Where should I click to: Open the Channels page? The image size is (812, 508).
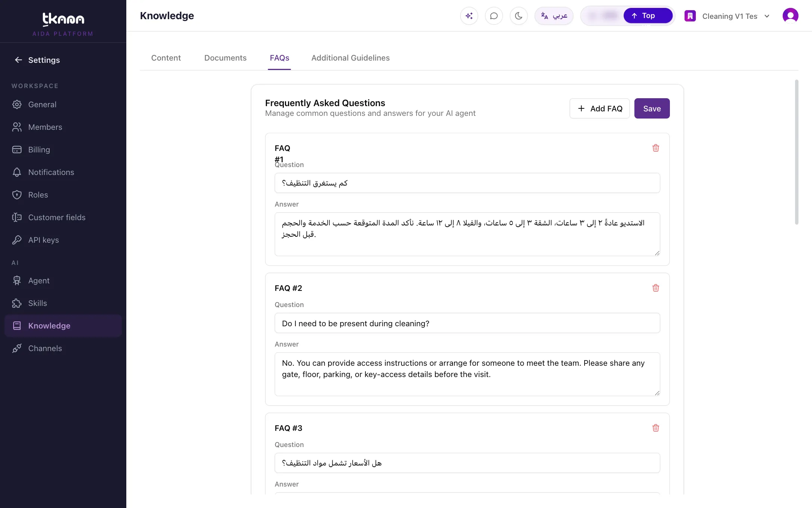63,348
